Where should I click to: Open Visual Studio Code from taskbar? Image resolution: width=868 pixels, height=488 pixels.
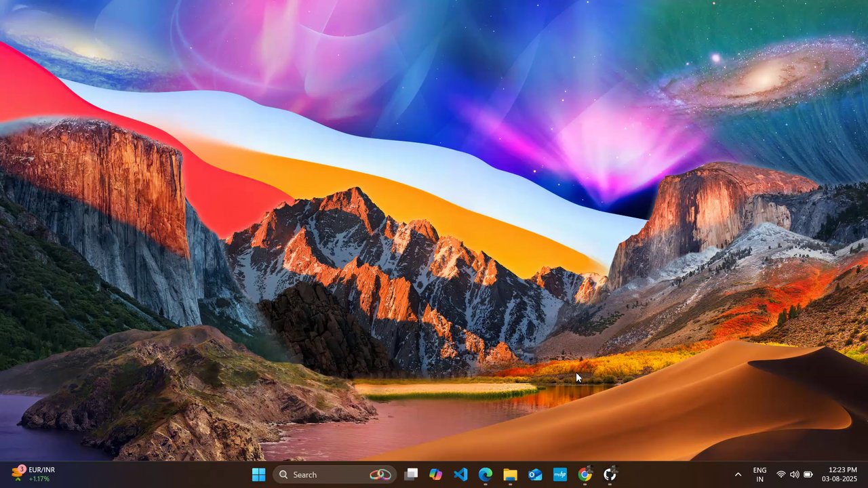460,474
